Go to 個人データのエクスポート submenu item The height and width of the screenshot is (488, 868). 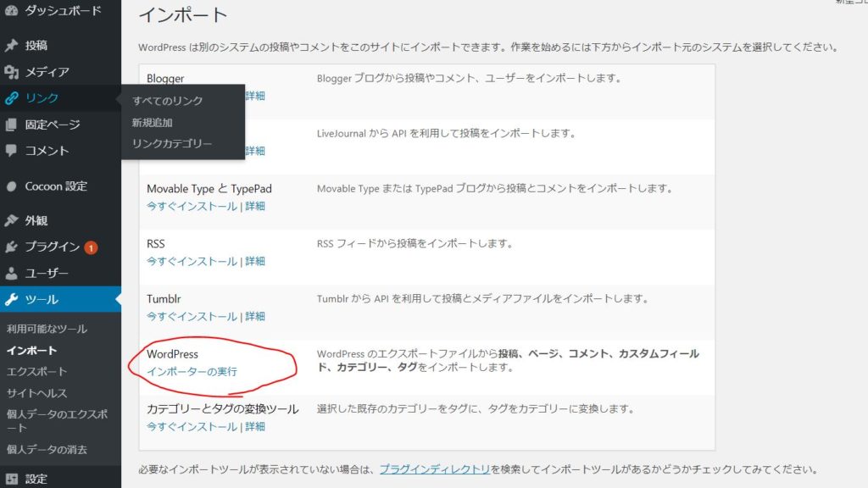point(57,421)
